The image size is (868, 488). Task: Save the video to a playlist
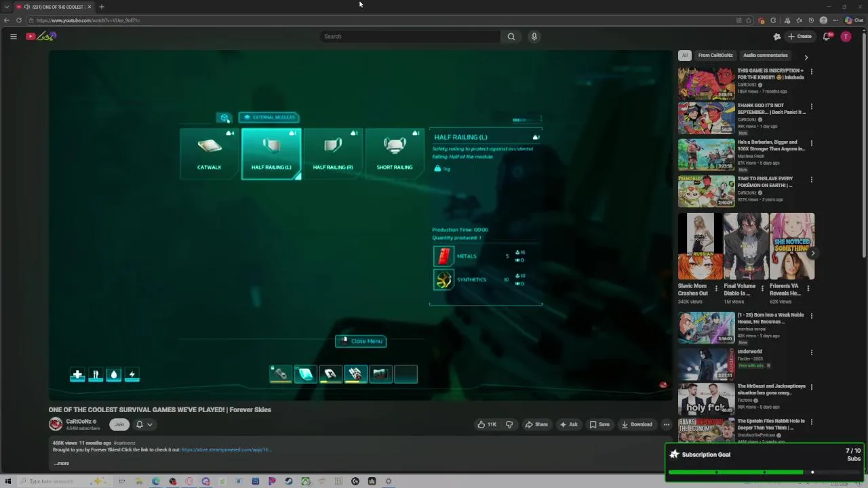click(599, 424)
